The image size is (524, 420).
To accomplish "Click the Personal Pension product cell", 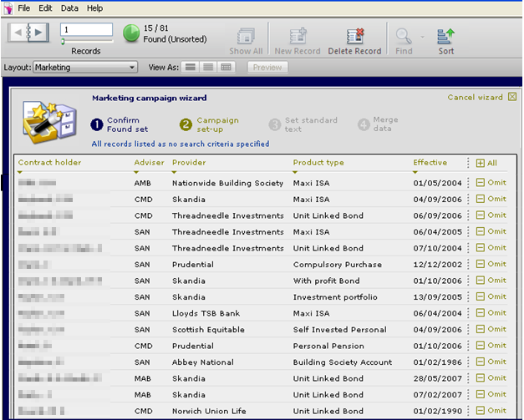I will (x=328, y=346).
